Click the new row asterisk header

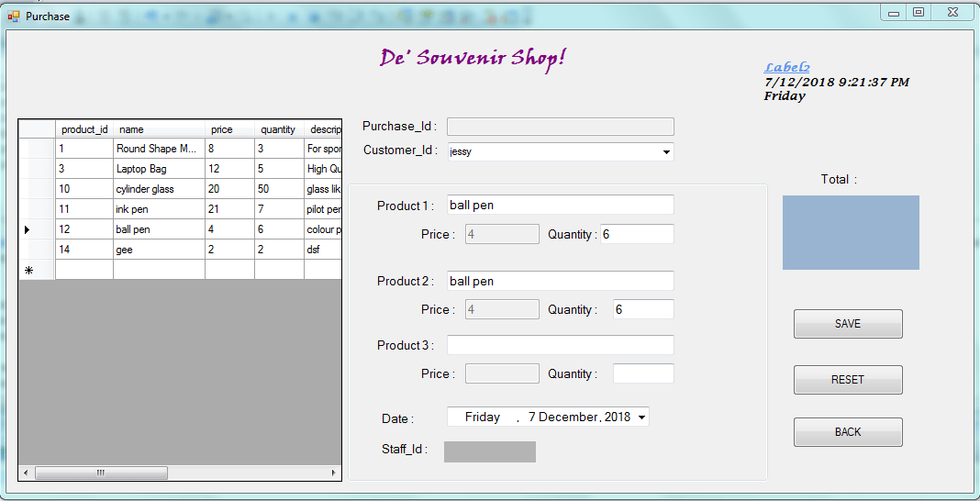37,270
